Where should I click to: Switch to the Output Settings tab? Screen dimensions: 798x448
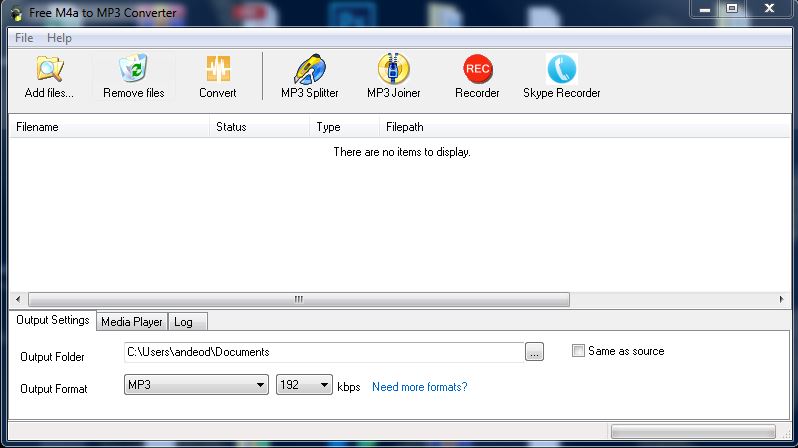[52, 320]
